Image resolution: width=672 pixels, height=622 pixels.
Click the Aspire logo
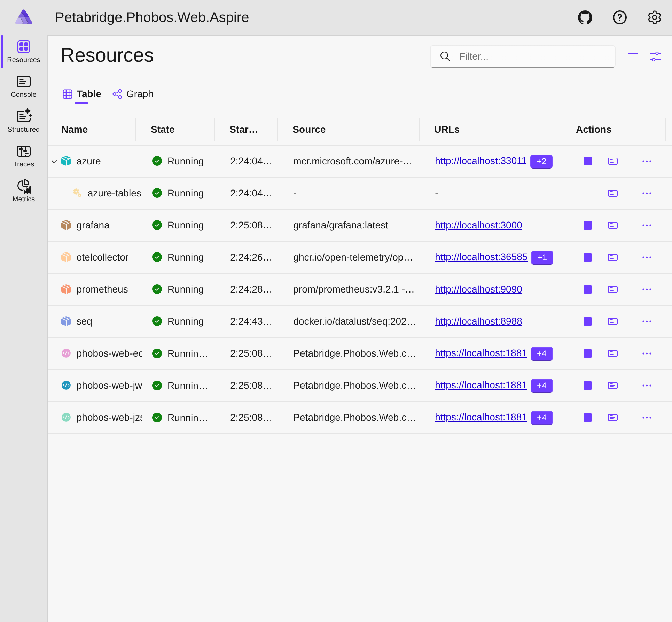coord(24,17)
